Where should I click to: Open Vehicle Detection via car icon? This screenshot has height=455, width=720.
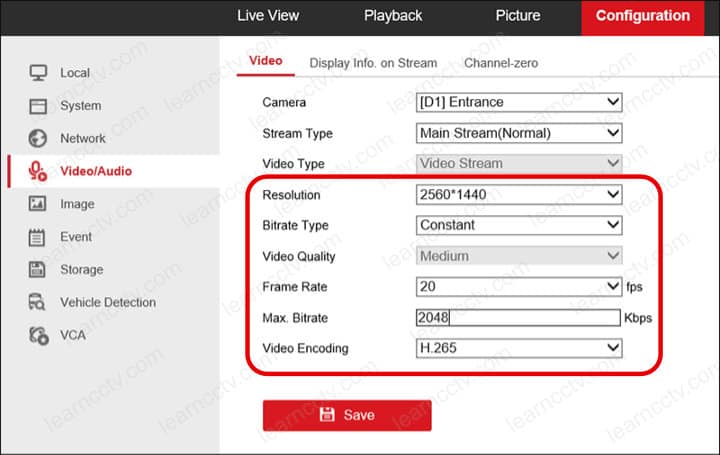coord(38,302)
